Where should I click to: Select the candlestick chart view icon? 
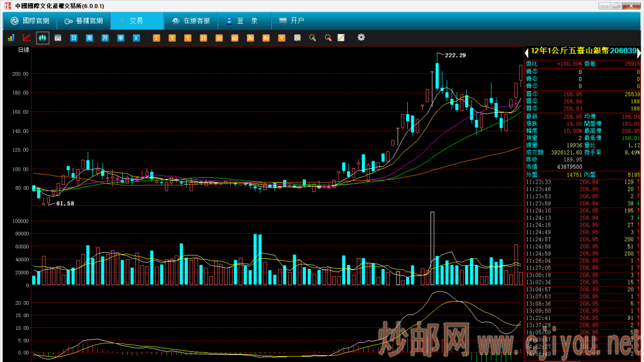pyautogui.click(x=42, y=38)
